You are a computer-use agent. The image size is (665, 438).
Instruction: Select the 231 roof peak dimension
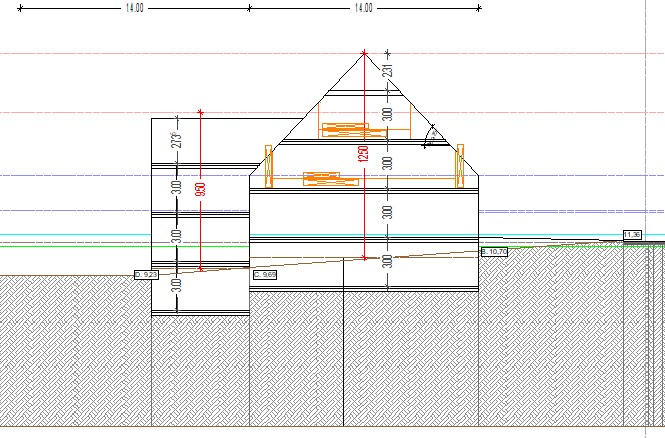(387, 70)
